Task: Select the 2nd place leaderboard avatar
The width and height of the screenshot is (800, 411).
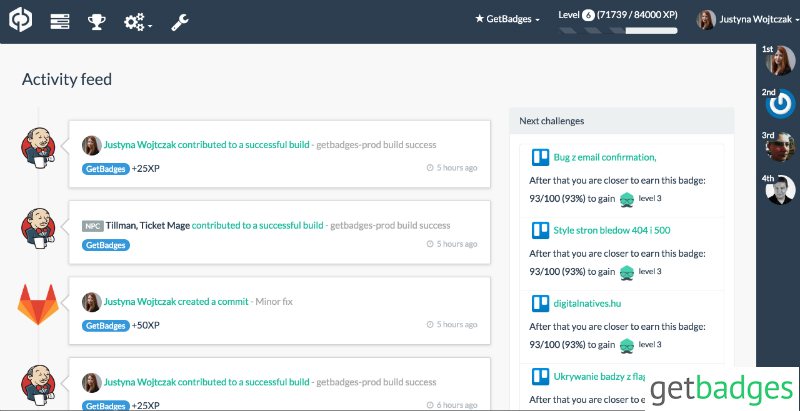Action: tap(780, 103)
